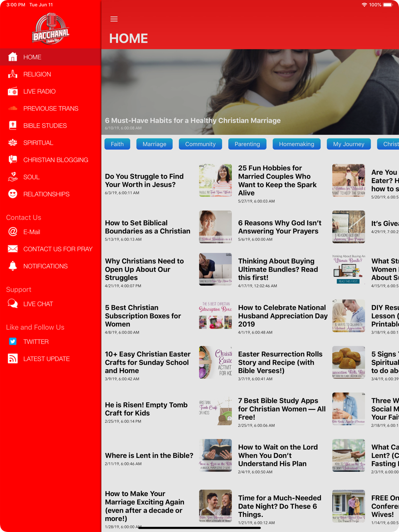Click the Christian Blogging icon

(13, 160)
